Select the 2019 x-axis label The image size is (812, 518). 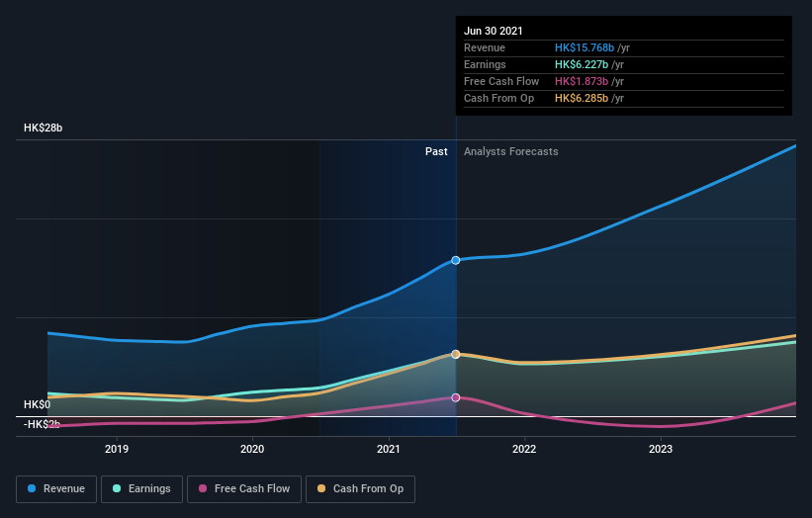pyautogui.click(x=117, y=449)
